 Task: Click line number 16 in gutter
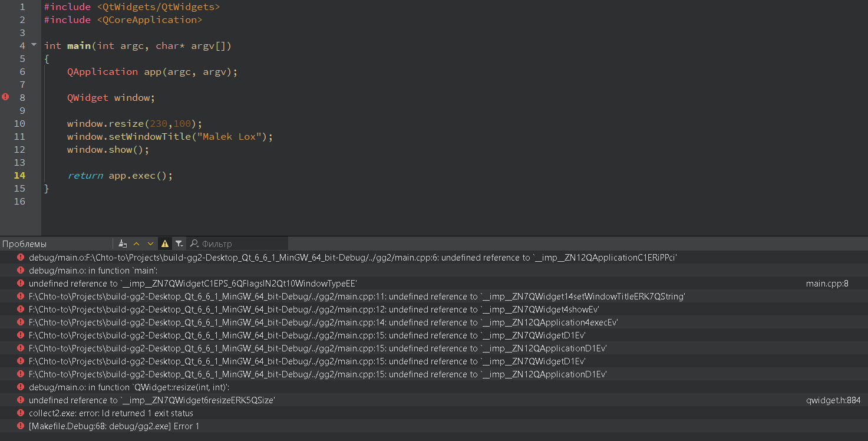(x=19, y=201)
